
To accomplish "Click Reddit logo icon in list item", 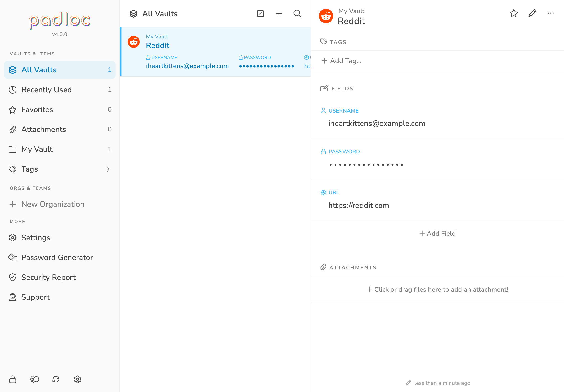I will [x=134, y=42].
